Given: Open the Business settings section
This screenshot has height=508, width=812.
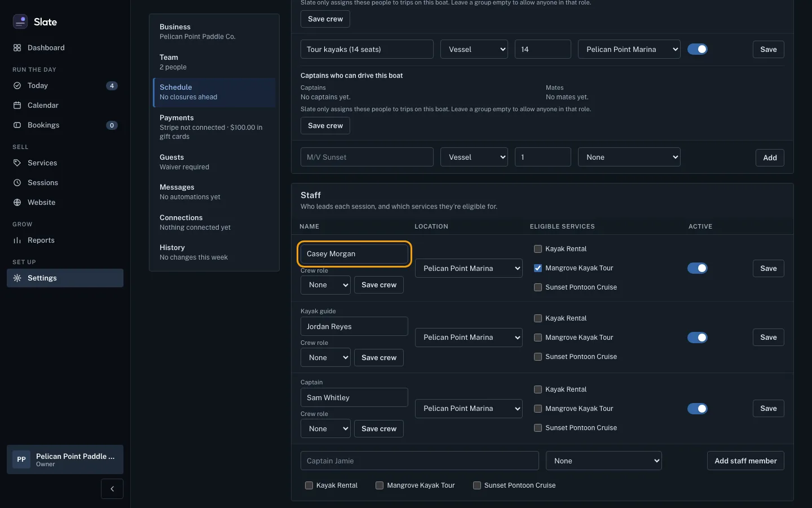Looking at the screenshot, I should [x=214, y=32].
